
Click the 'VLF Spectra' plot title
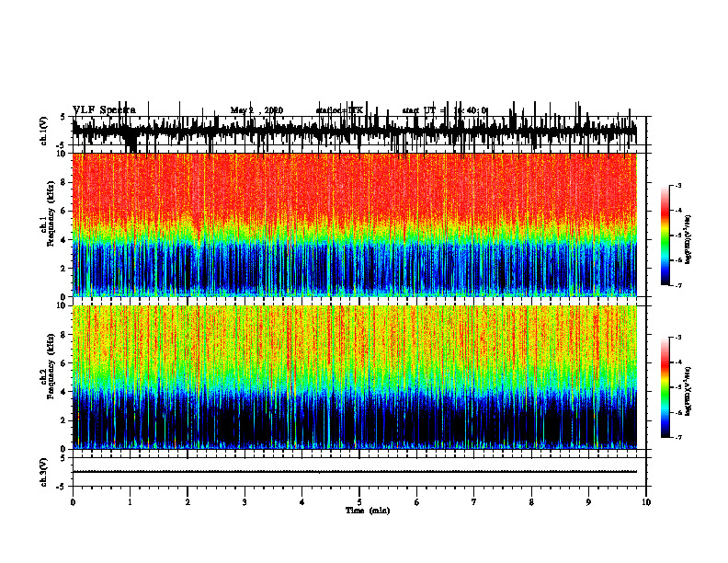pos(104,110)
